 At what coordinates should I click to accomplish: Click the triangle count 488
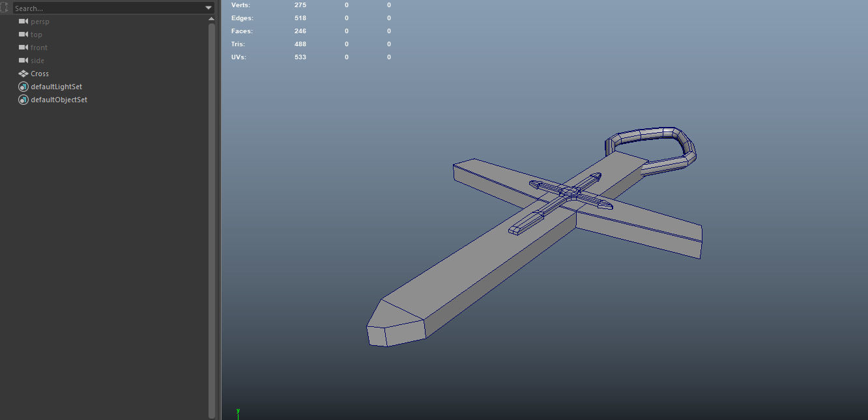pos(300,44)
